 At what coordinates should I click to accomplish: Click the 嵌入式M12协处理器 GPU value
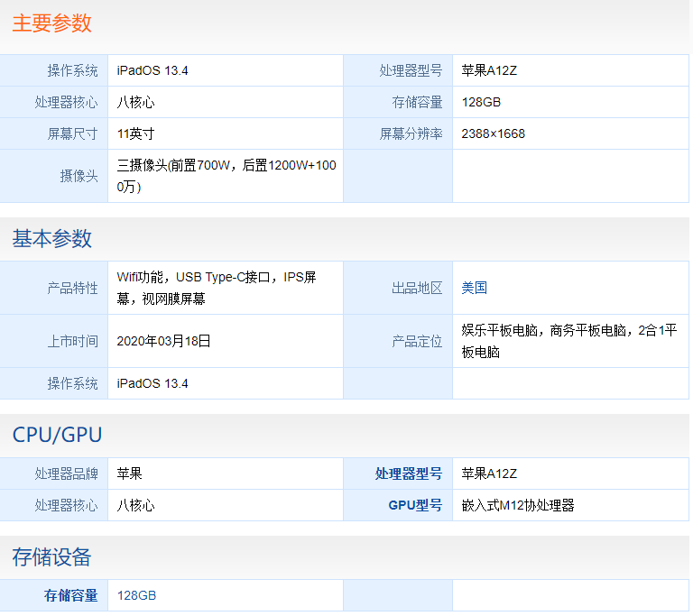pos(518,505)
